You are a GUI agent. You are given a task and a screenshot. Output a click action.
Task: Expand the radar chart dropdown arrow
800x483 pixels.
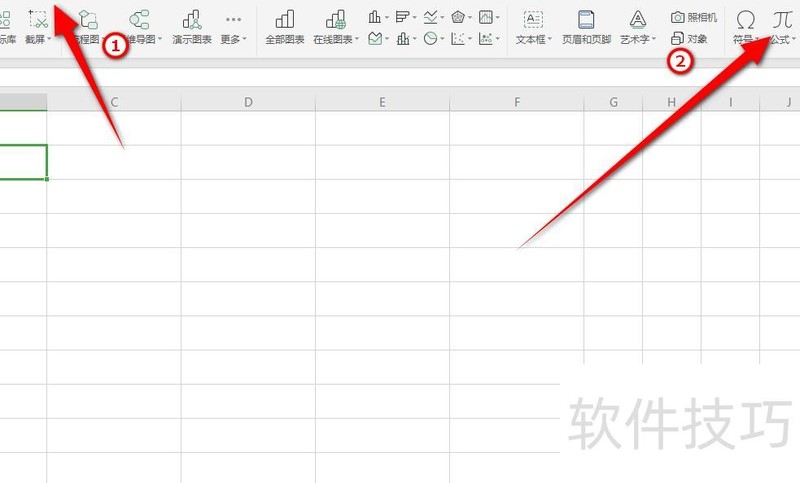470,17
